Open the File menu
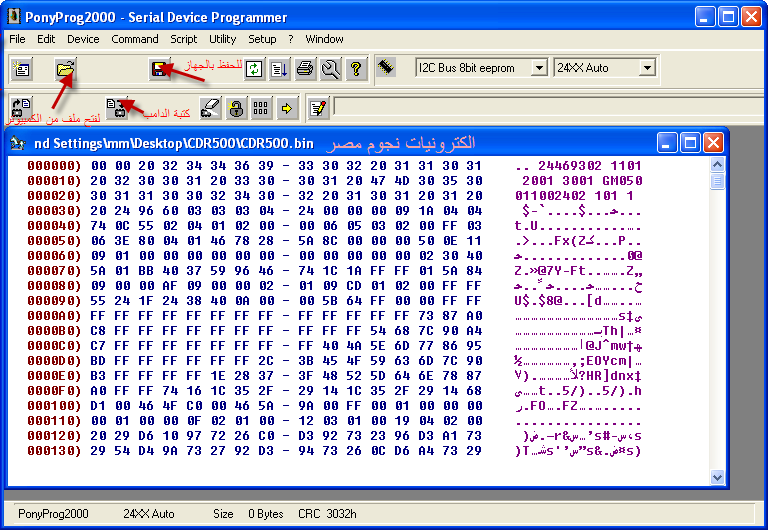 [x=17, y=39]
